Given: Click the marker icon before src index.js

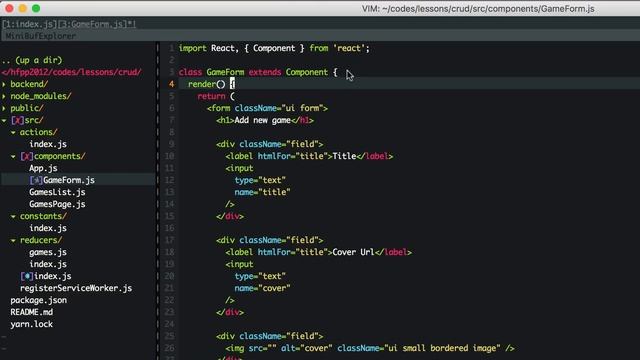Looking at the screenshot, I should pyautogui.click(x=27, y=276).
